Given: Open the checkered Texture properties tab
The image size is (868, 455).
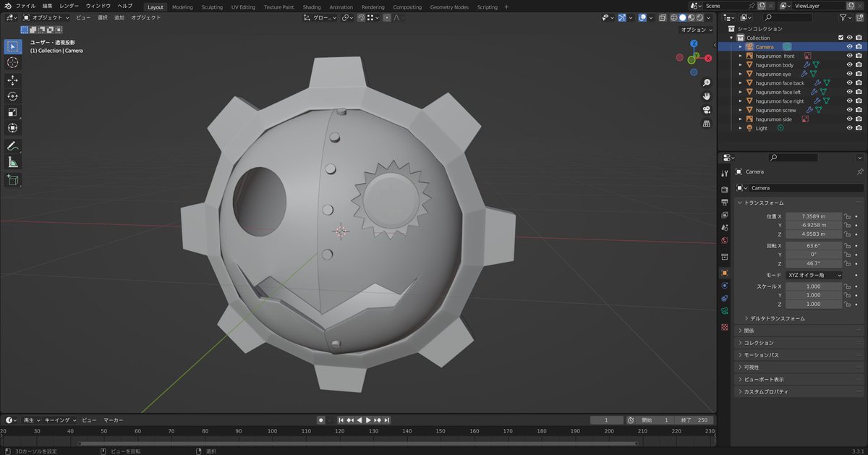Looking at the screenshot, I should point(725,327).
